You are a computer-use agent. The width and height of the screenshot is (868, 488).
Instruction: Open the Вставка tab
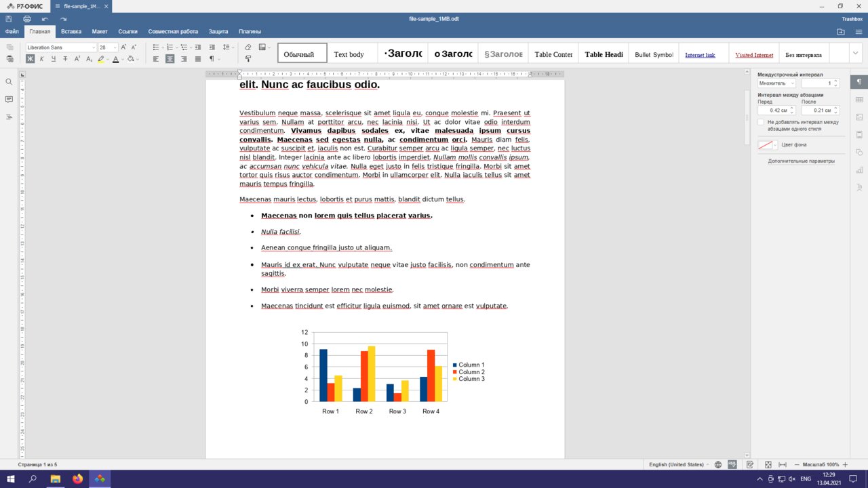click(x=71, y=31)
